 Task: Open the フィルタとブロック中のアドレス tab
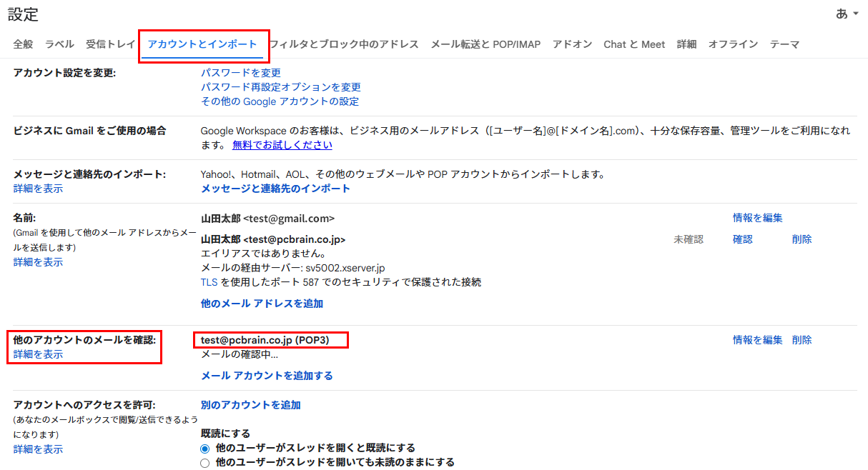[344, 44]
